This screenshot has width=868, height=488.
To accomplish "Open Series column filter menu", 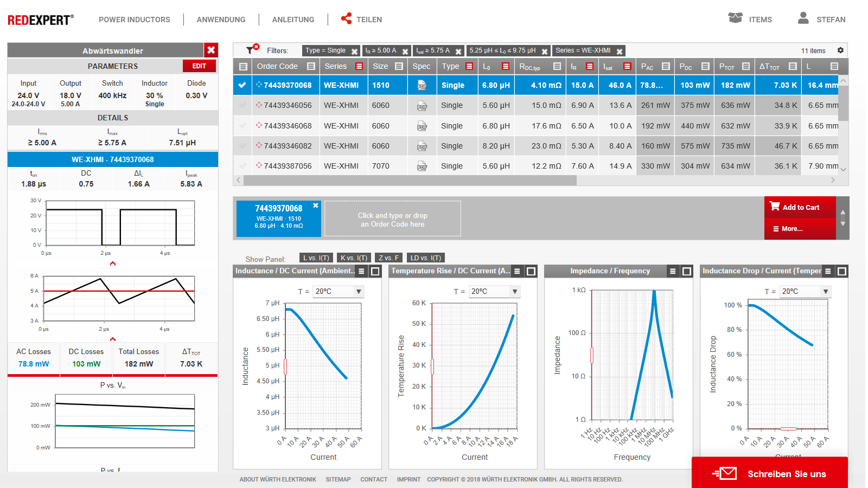I will click(x=359, y=66).
